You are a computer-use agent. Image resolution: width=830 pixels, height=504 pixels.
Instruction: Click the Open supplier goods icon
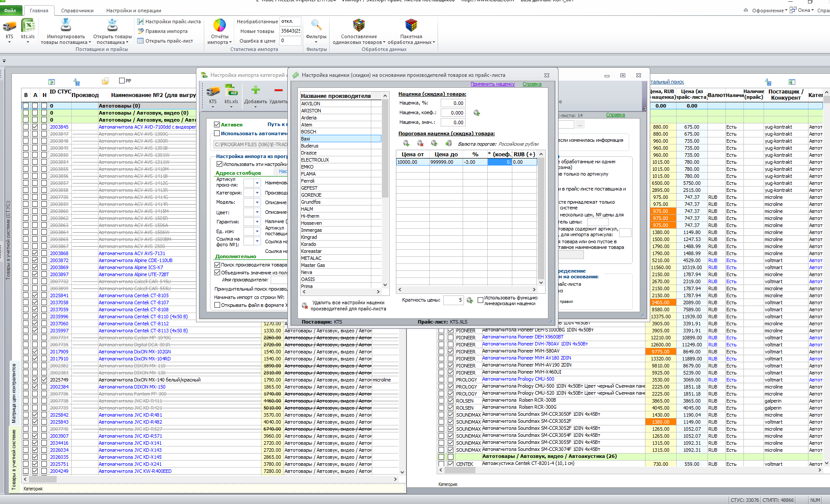pos(112,25)
